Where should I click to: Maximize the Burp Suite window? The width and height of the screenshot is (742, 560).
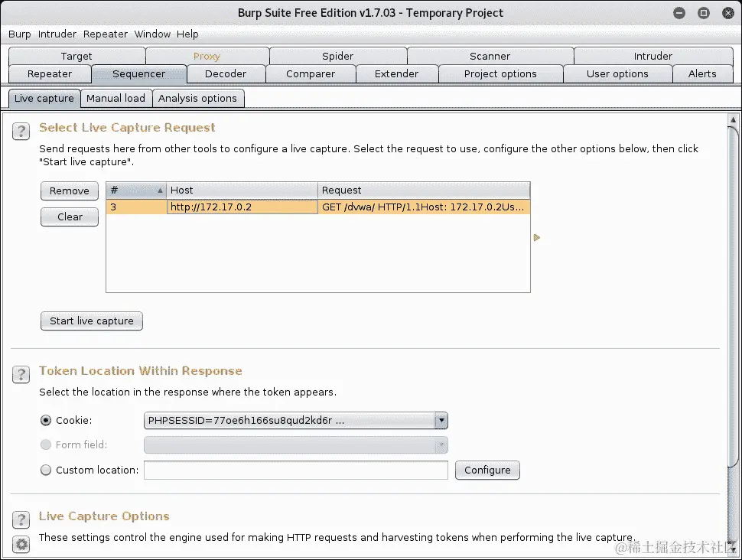tap(704, 13)
